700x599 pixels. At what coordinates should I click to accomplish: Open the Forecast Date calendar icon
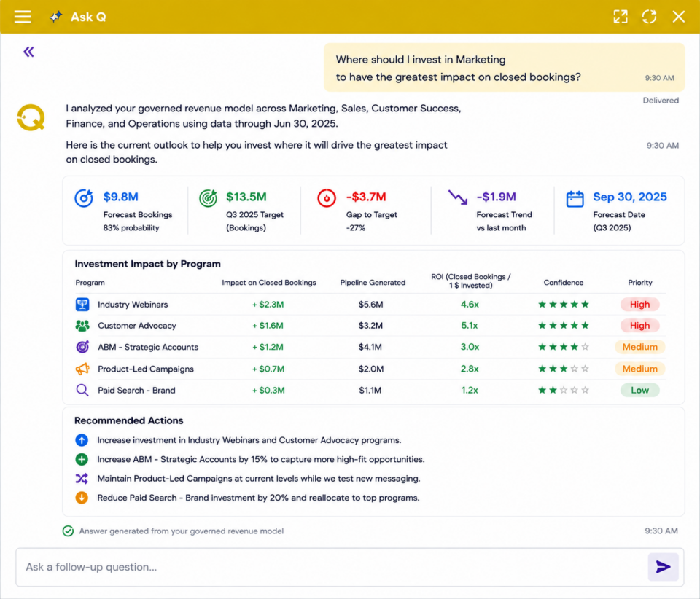coord(575,198)
